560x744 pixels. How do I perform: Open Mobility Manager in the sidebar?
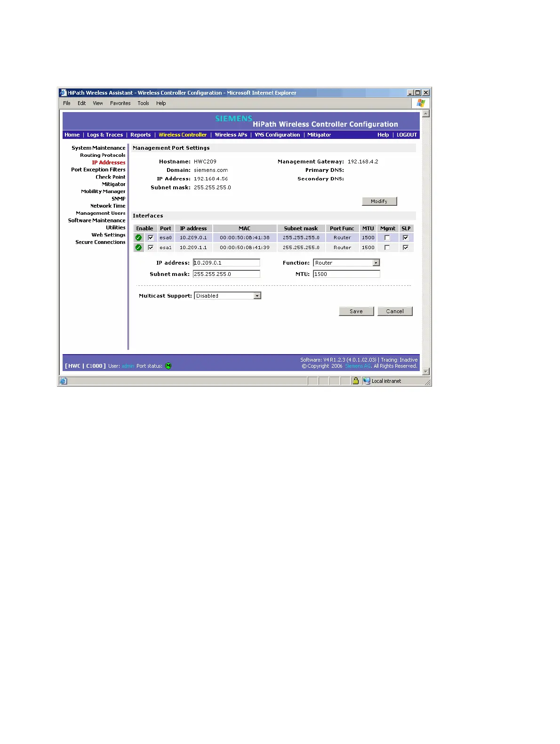[x=103, y=191]
